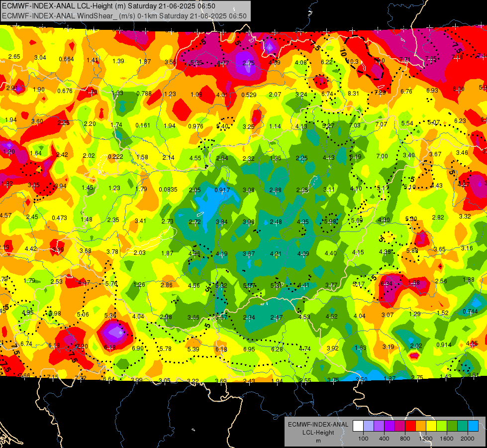Click the wind shear value 0.222

click(x=115, y=157)
